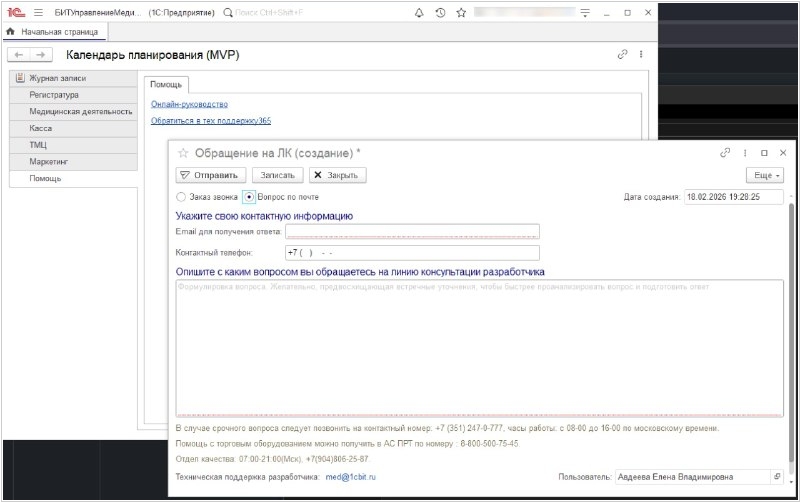Open the 1C main menu hamburger icon

tap(38, 13)
